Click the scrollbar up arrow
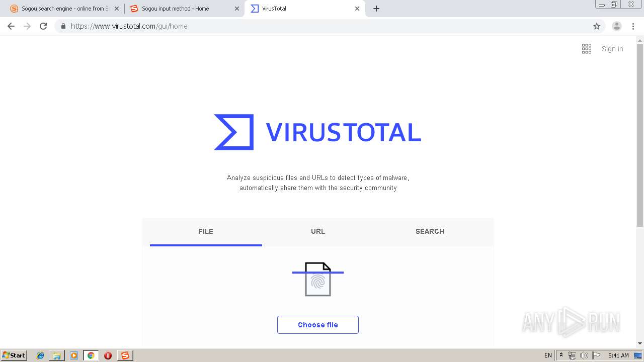The image size is (644, 362). coord(640,41)
